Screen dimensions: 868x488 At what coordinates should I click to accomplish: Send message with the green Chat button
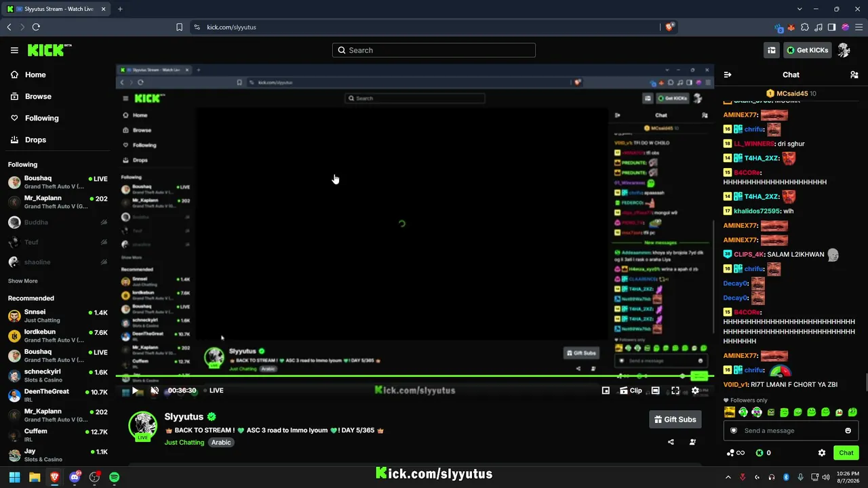click(846, 453)
